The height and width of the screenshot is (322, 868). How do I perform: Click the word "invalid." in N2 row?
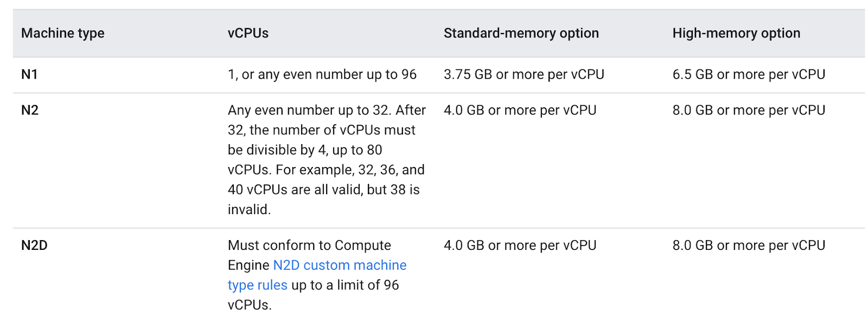pos(249,209)
